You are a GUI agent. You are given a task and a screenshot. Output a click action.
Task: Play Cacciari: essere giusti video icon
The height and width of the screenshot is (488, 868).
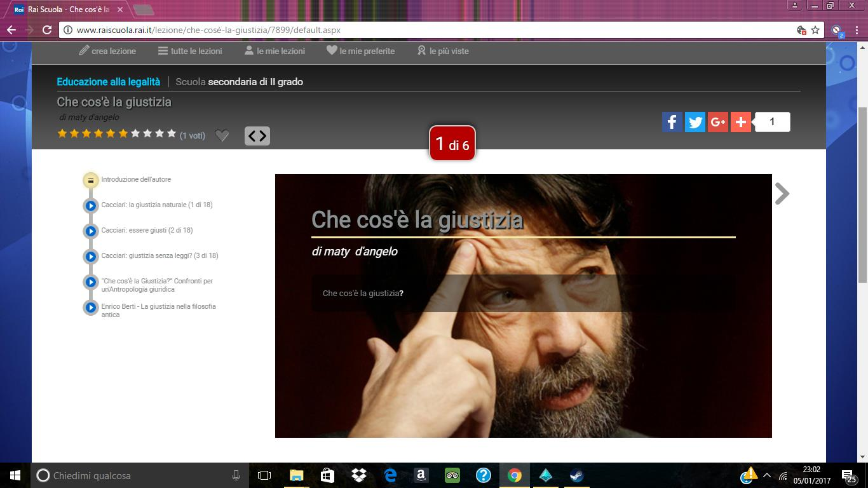pos(91,231)
